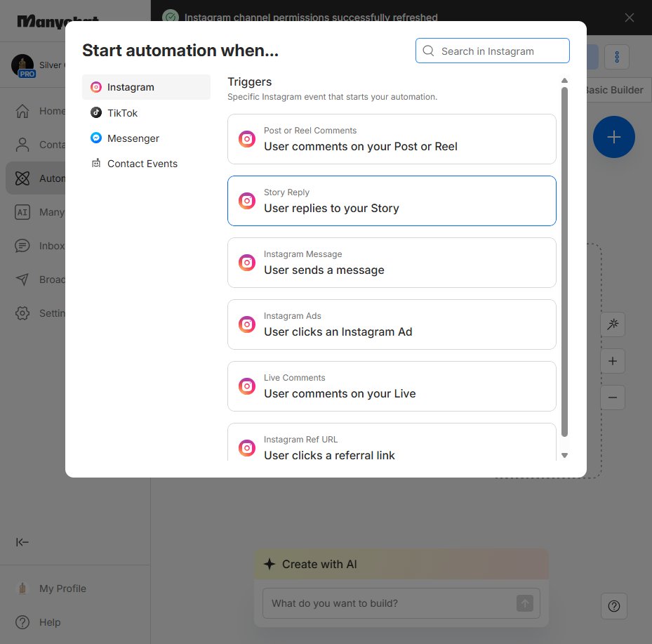Click the account avatar with PRO badge
This screenshot has height=644, width=652.
pos(23,66)
